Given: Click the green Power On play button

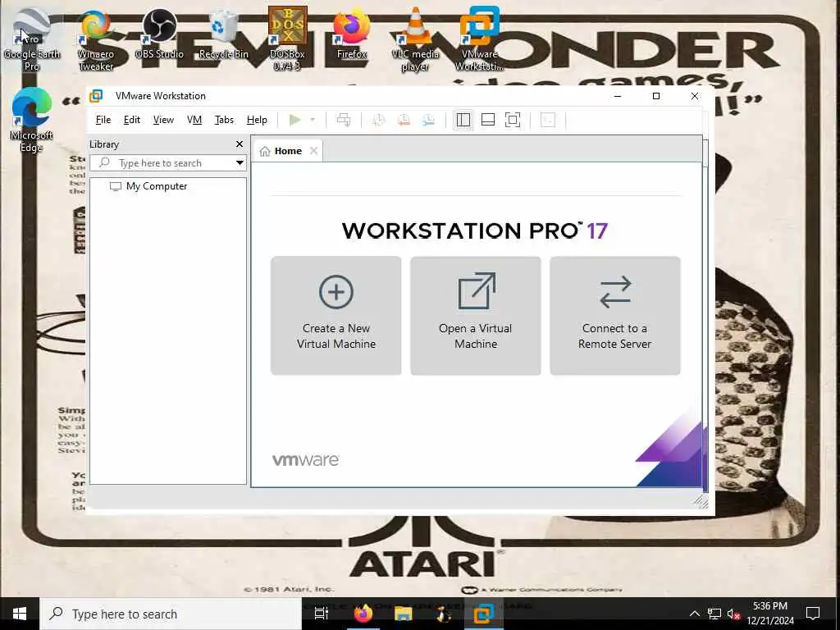Looking at the screenshot, I should (294, 120).
